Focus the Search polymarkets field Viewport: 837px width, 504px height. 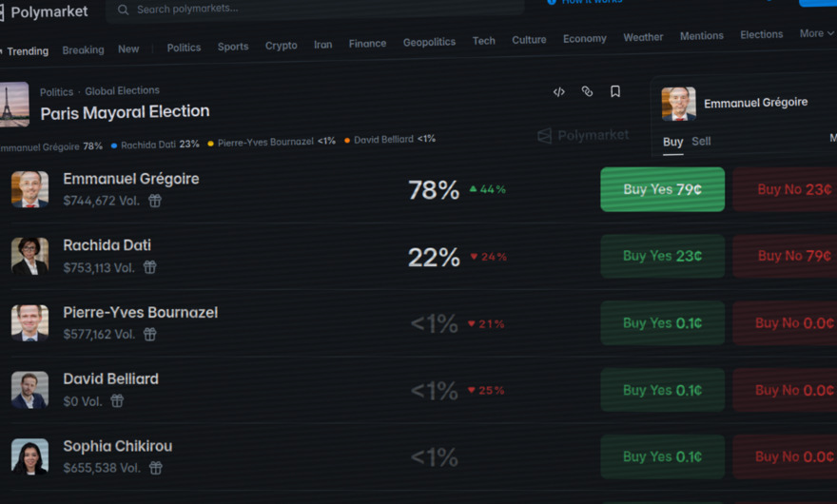[314, 9]
